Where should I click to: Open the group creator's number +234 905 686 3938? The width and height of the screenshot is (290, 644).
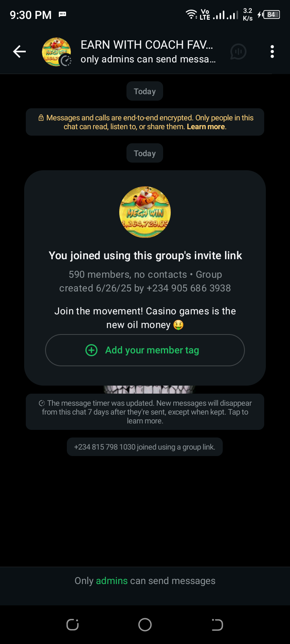[188, 288]
